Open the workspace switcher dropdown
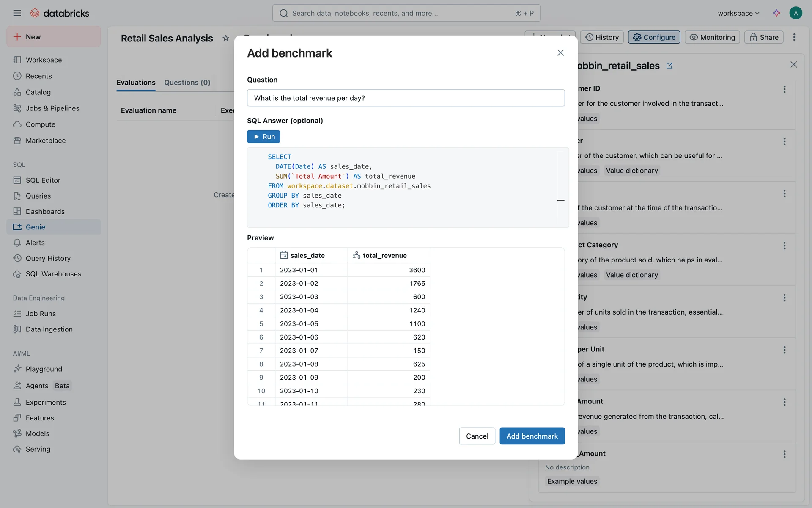812x508 pixels. pyautogui.click(x=738, y=13)
